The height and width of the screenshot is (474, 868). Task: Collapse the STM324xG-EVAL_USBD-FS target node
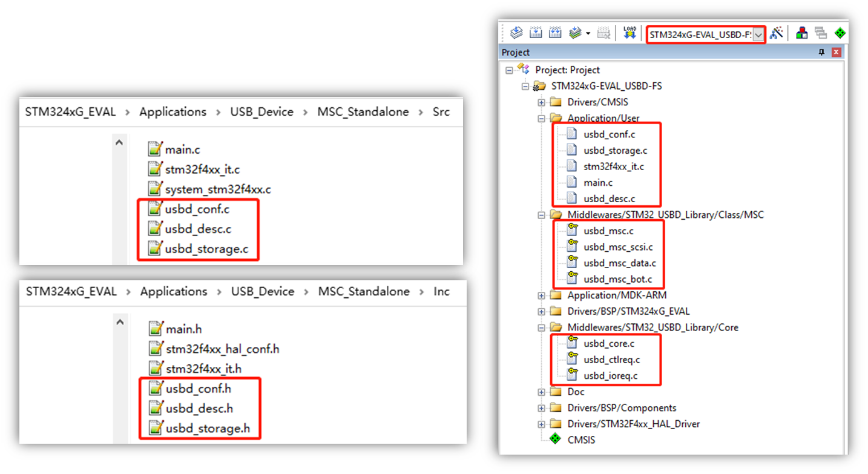[x=525, y=87]
